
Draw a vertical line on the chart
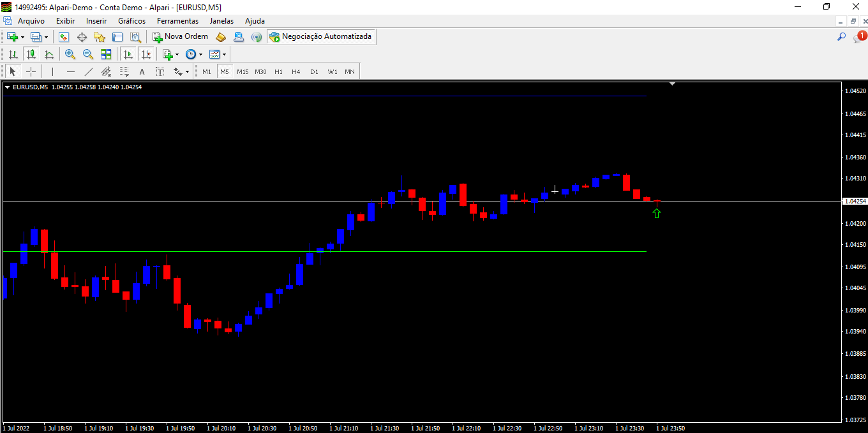tap(52, 71)
